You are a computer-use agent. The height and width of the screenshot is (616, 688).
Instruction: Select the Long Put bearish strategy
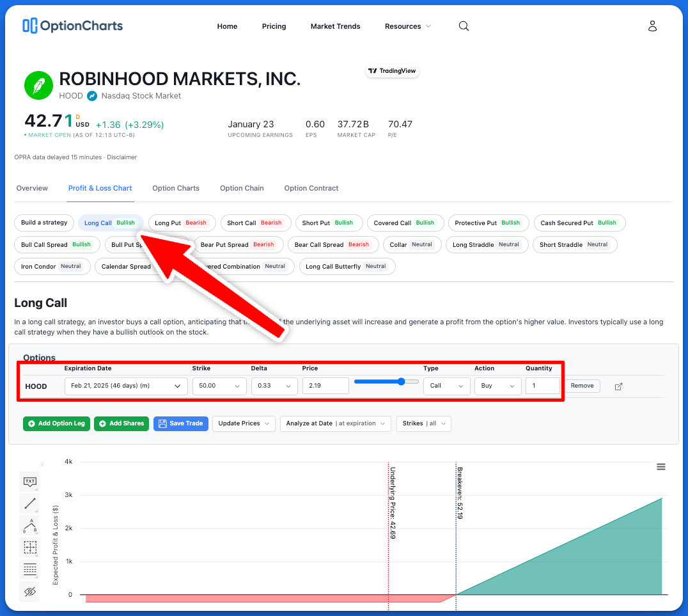point(182,223)
